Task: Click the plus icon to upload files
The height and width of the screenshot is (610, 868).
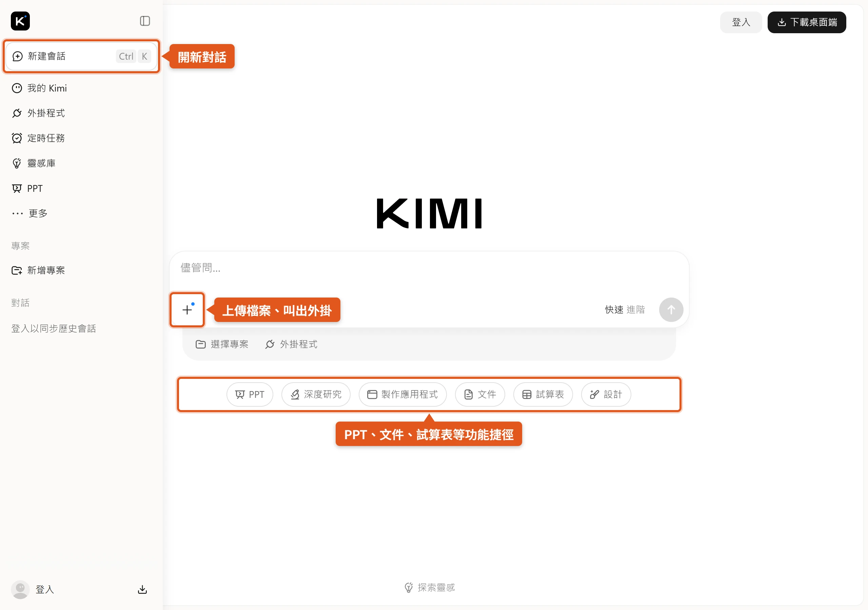Action: coord(187,309)
